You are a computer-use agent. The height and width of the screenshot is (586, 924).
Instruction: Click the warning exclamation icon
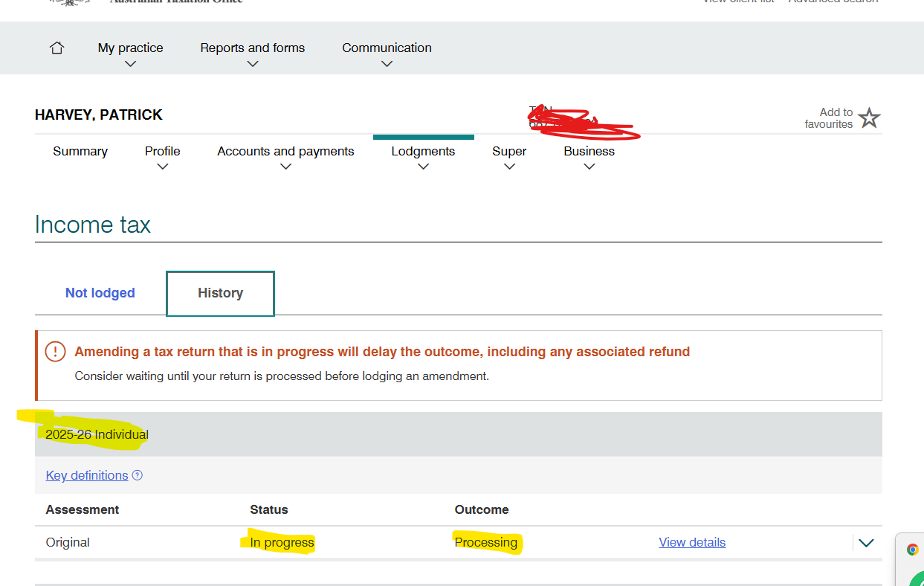55,352
